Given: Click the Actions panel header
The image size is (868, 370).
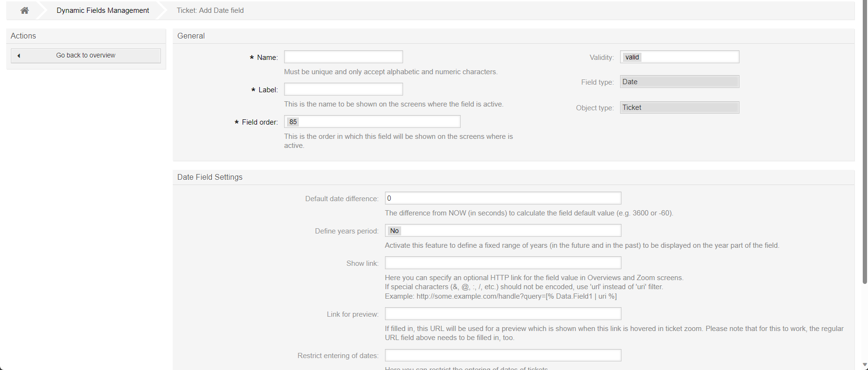Looking at the screenshot, I should 23,36.
